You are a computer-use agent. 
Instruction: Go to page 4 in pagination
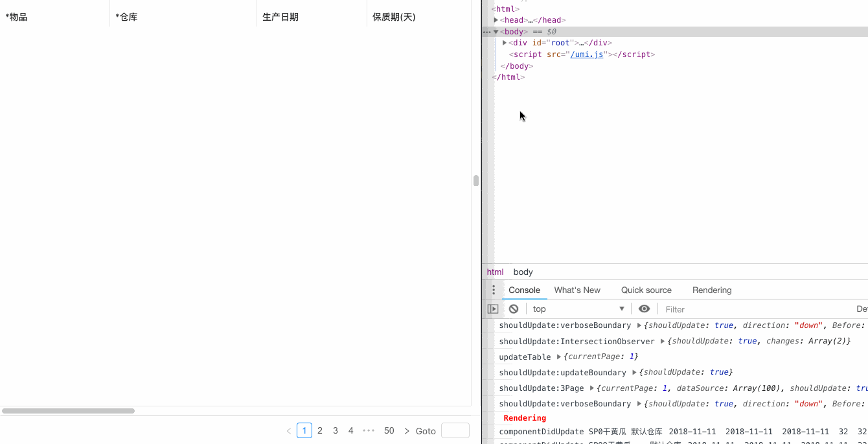pos(351,430)
